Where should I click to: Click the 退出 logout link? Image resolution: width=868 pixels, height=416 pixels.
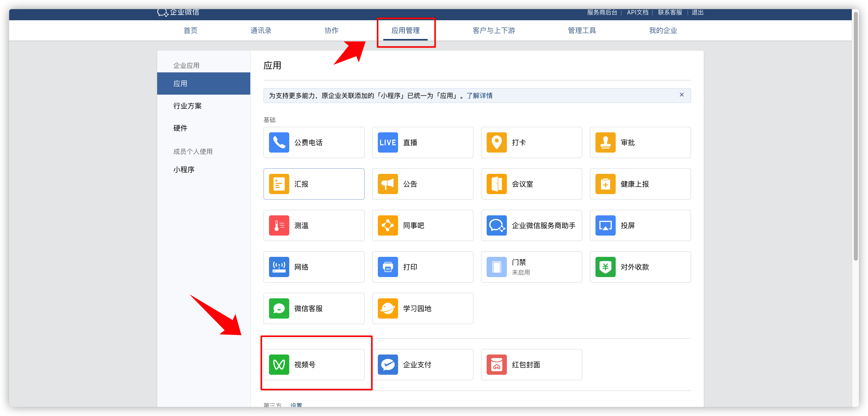coord(697,12)
